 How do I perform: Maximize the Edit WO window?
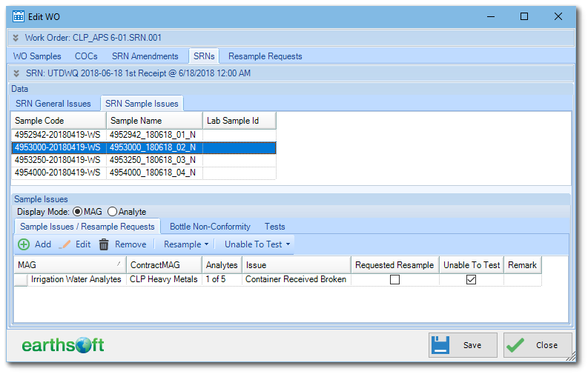click(x=524, y=16)
